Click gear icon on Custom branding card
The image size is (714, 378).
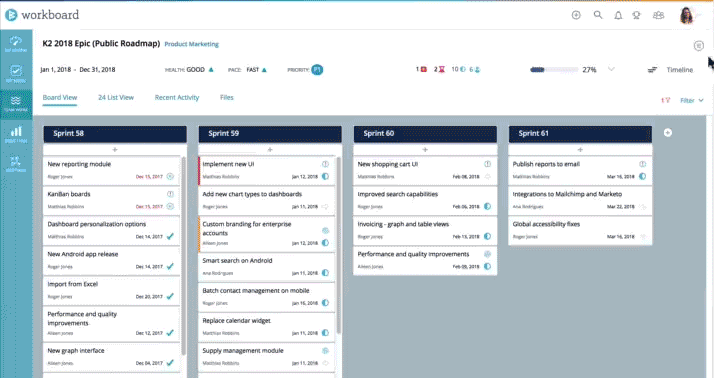click(325, 230)
